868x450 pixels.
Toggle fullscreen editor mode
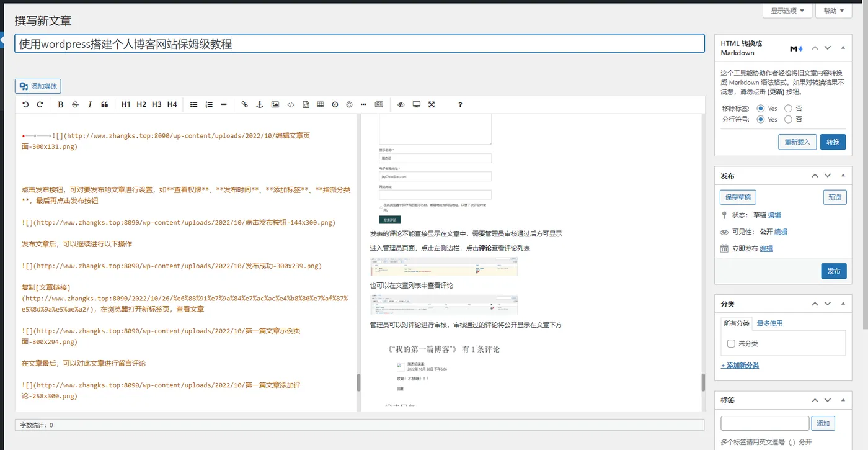(x=432, y=104)
